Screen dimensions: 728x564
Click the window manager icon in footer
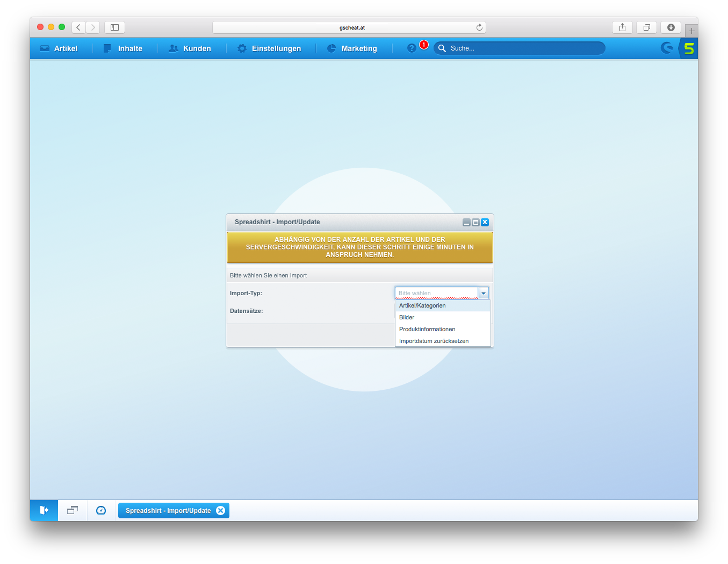point(73,510)
